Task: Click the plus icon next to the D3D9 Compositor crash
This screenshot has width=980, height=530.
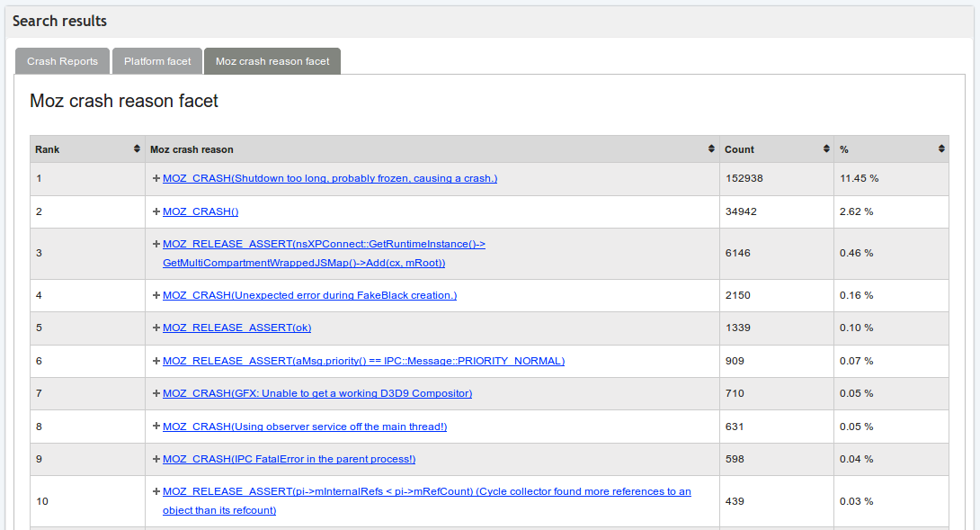Action: (x=156, y=393)
